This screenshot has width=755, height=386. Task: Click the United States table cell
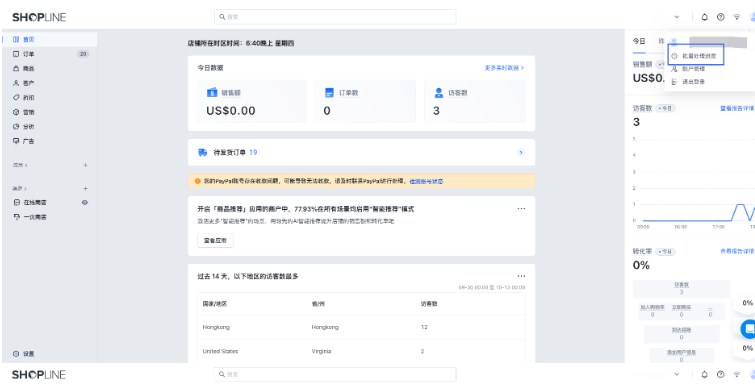[x=221, y=351]
